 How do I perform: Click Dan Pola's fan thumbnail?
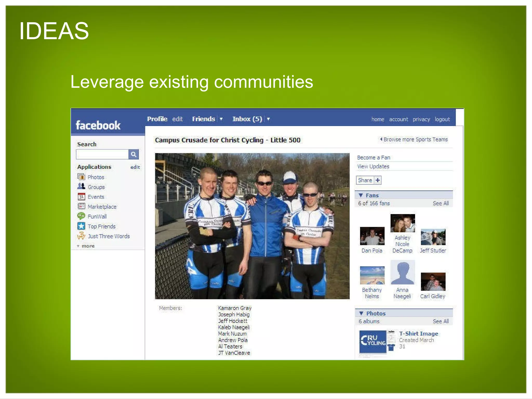[372, 236]
